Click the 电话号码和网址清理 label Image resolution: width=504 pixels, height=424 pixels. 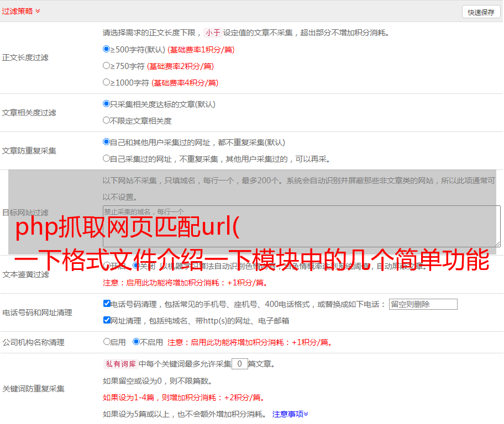coord(37,312)
